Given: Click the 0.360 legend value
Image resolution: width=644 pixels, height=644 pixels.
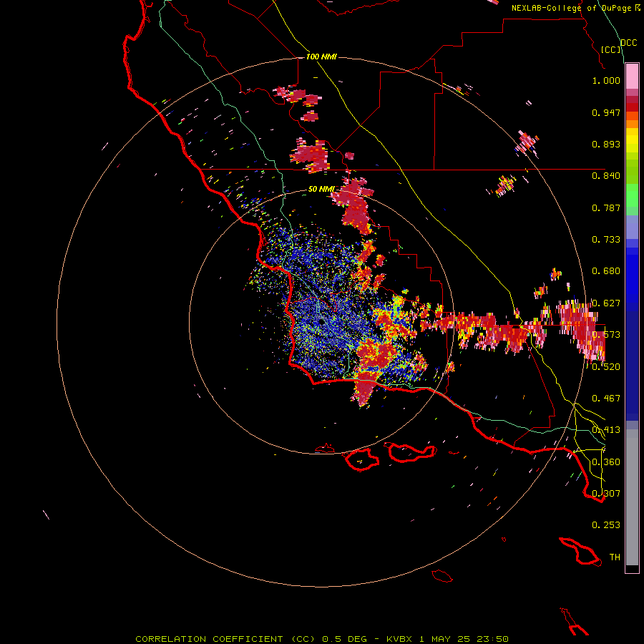Looking at the screenshot, I should [x=606, y=462].
